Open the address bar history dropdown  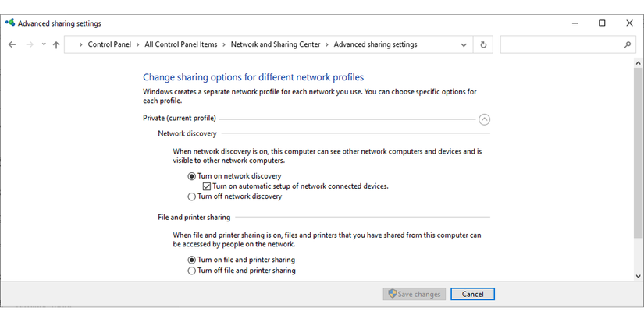(x=465, y=45)
